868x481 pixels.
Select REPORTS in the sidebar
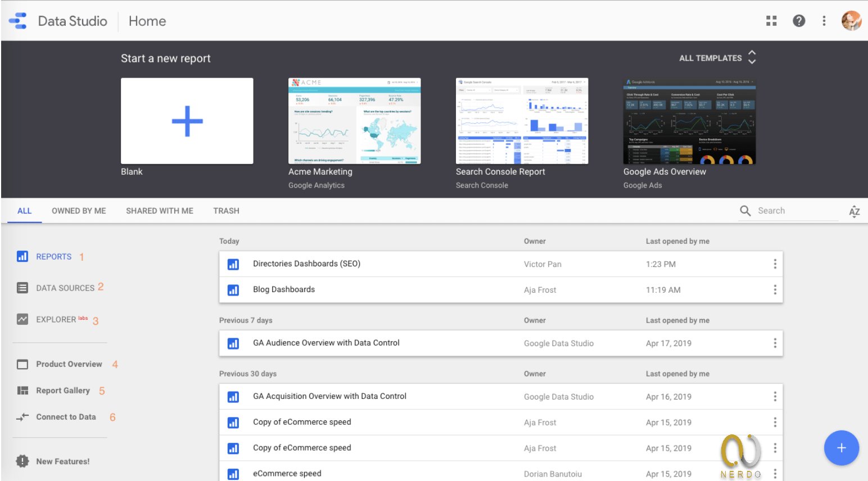click(54, 256)
